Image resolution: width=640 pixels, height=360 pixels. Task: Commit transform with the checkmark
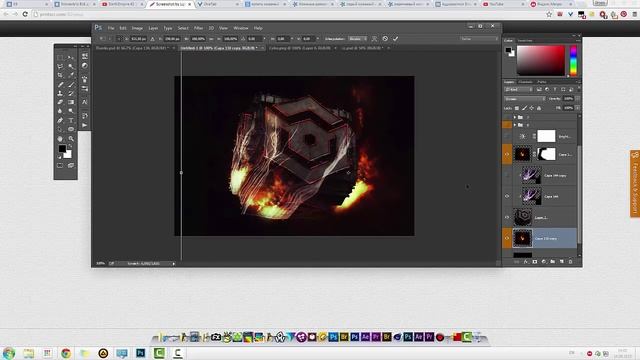click(395, 39)
